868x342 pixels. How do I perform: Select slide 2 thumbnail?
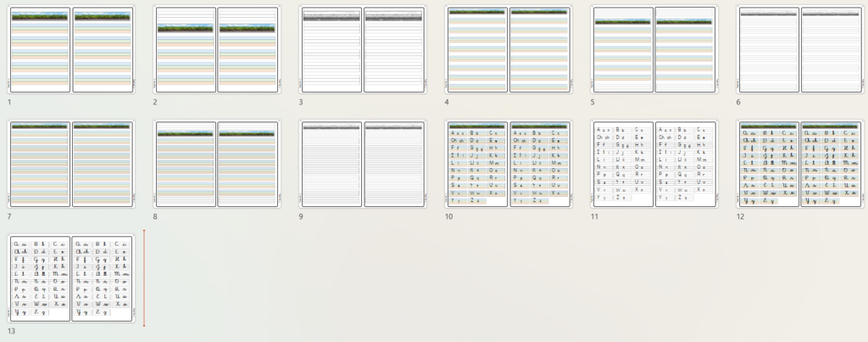(x=217, y=49)
